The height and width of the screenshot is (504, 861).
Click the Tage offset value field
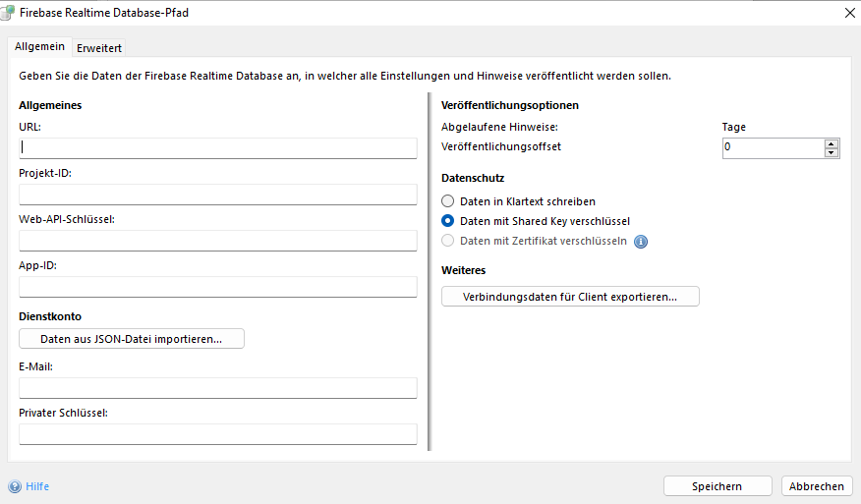pyautogui.click(x=774, y=148)
